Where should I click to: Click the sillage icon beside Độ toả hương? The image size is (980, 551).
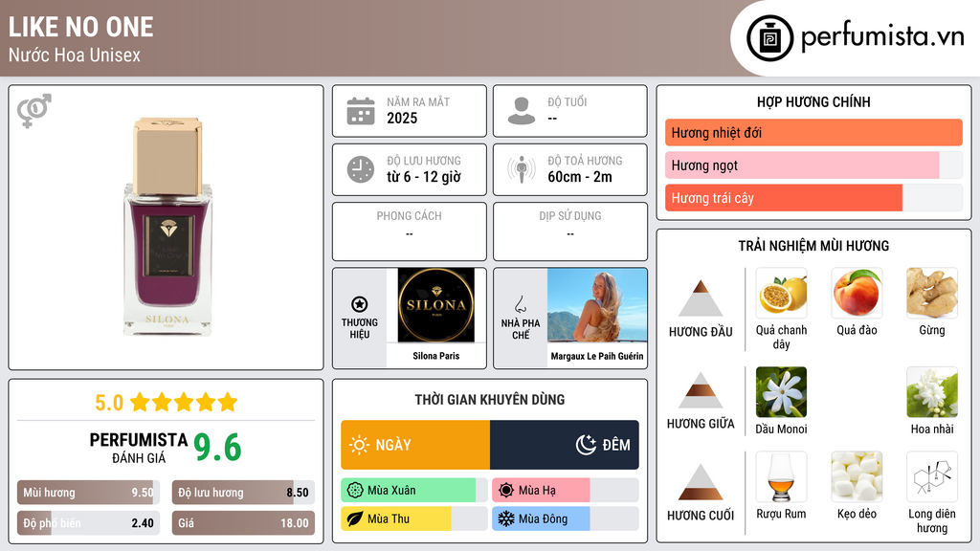(x=522, y=169)
